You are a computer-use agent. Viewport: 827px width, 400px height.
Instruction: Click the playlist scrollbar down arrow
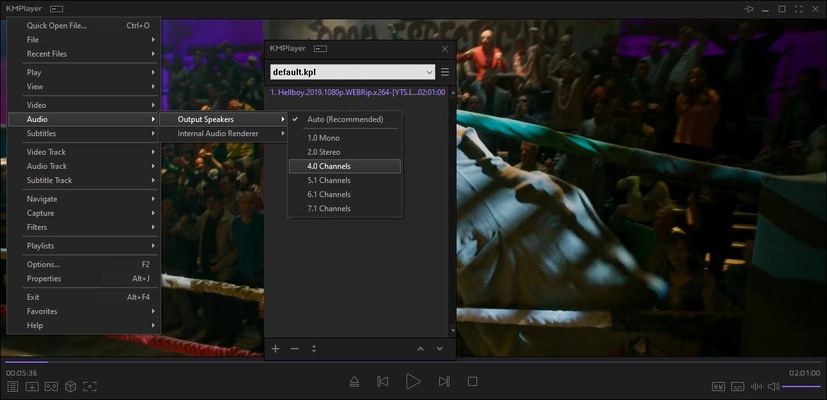[452, 331]
